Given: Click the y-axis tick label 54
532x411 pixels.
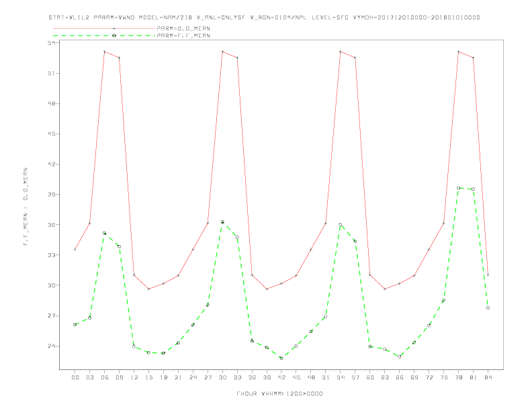Looking at the screenshot, I should [52, 43].
